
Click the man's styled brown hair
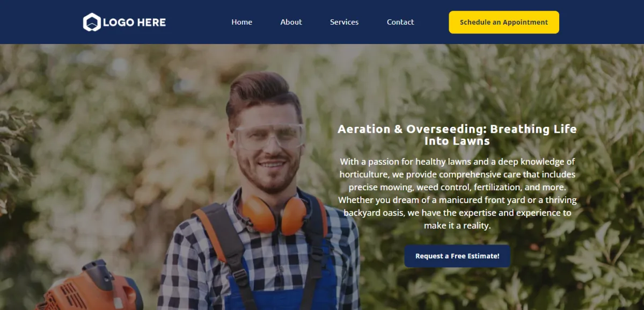pos(264,94)
